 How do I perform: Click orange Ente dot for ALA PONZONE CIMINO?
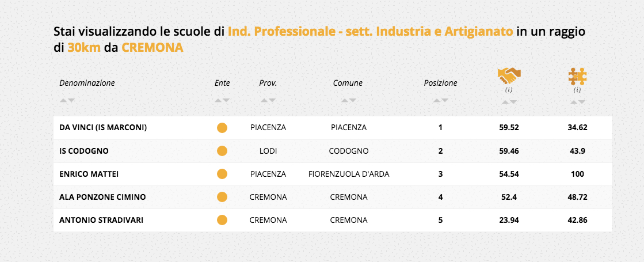(x=222, y=197)
